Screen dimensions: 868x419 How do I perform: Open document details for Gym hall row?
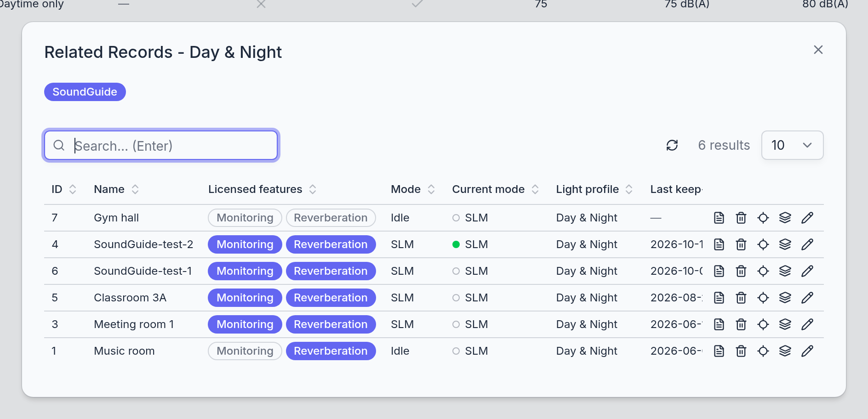(x=719, y=218)
